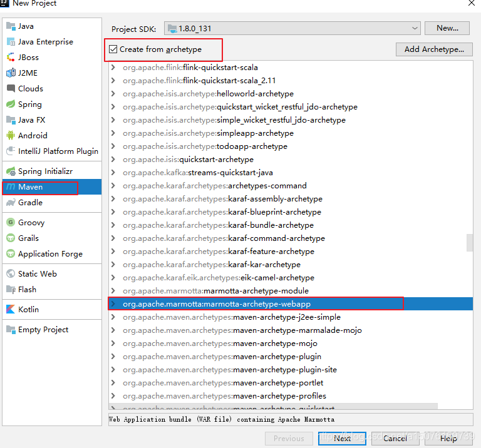This screenshot has width=481, height=448.
Task: Click the Static Web globe icon
Action: click(x=11, y=273)
